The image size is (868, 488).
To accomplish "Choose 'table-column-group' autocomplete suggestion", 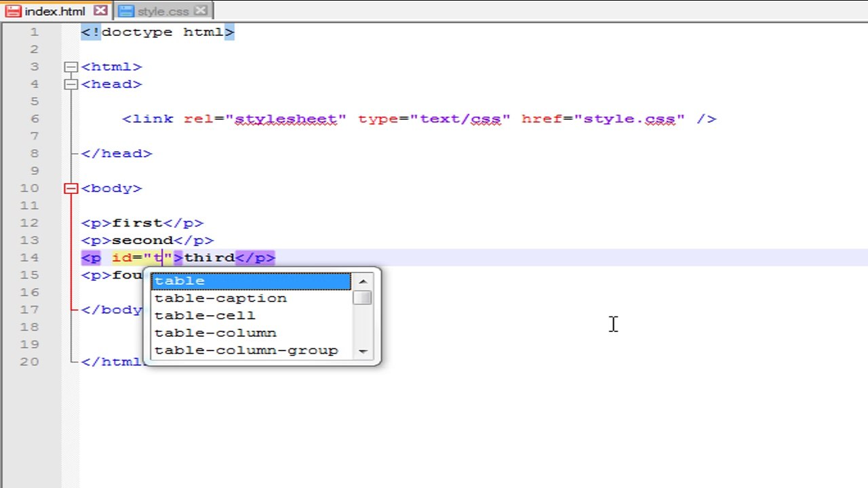I will click(x=251, y=350).
